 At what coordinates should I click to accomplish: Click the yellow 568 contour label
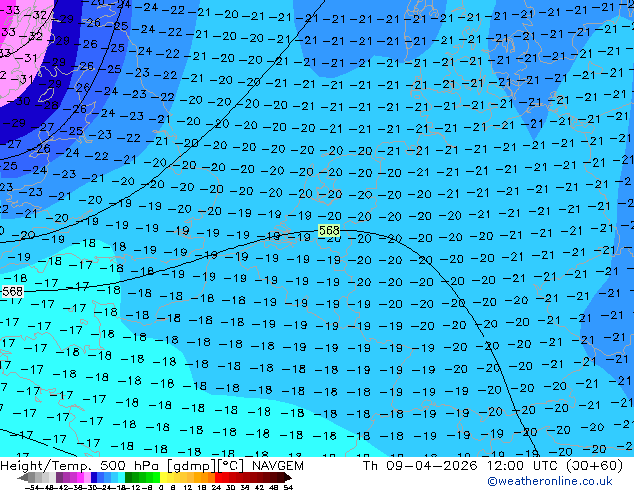pyautogui.click(x=329, y=230)
